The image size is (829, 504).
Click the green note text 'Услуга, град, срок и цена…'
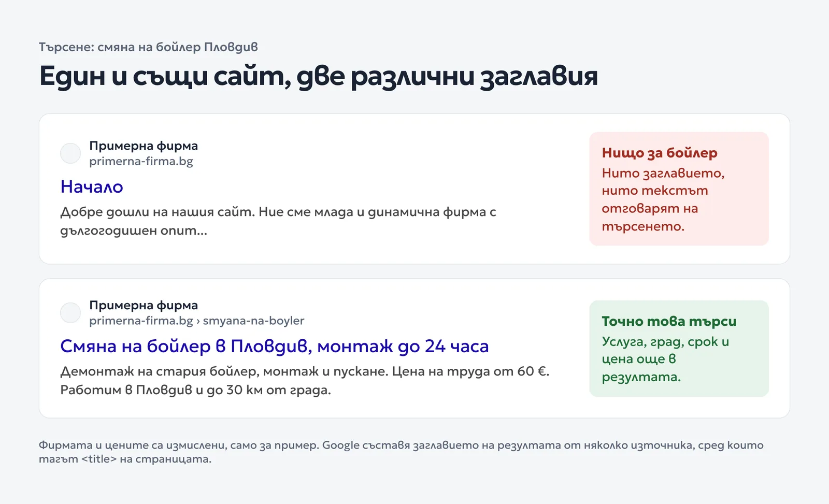pos(665,359)
